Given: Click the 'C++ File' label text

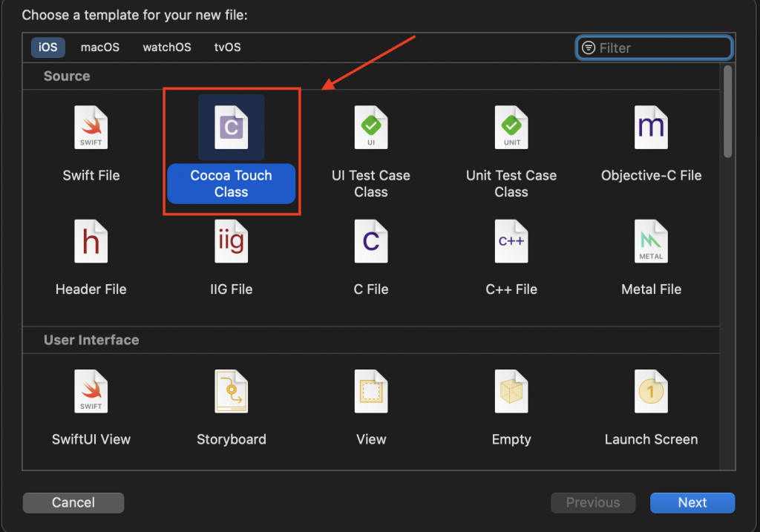Looking at the screenshot, I should coord(511,289).
